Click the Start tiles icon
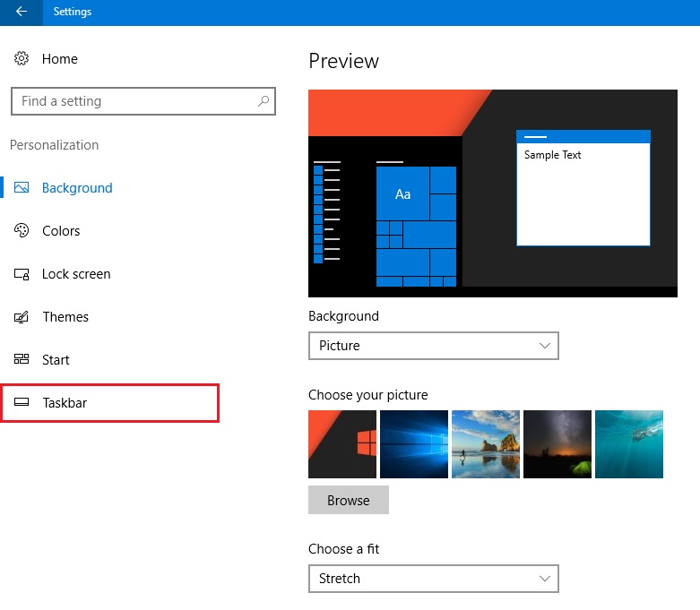This screenshot has height=610, width=700. point(22,360)
